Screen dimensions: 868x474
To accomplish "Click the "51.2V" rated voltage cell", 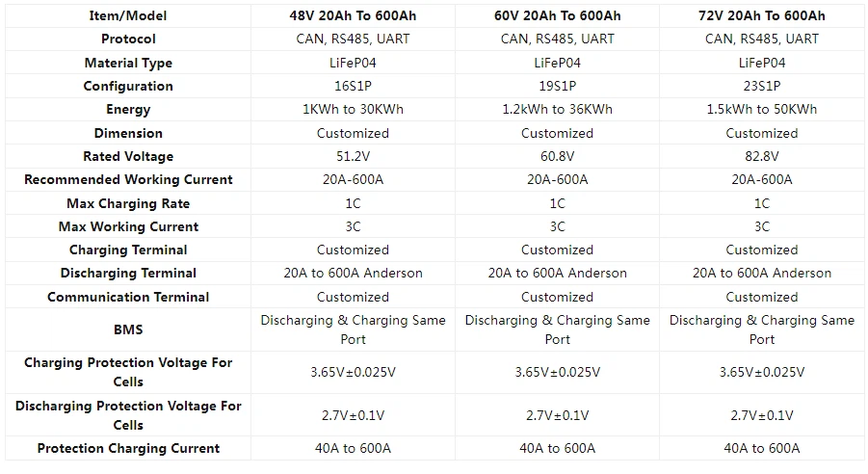I will click(x=353, y=156).
